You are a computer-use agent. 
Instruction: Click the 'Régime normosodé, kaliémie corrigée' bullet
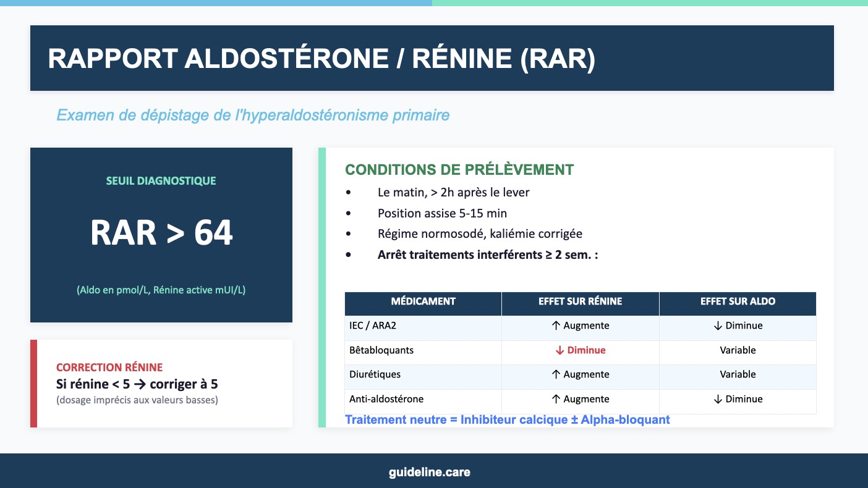click(480, 233)
